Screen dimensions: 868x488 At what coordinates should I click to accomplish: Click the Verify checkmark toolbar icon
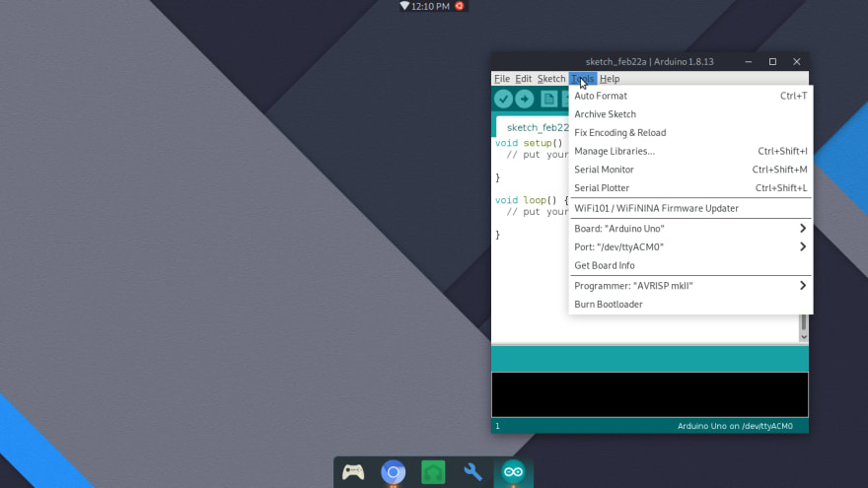(x=503, y=99)
